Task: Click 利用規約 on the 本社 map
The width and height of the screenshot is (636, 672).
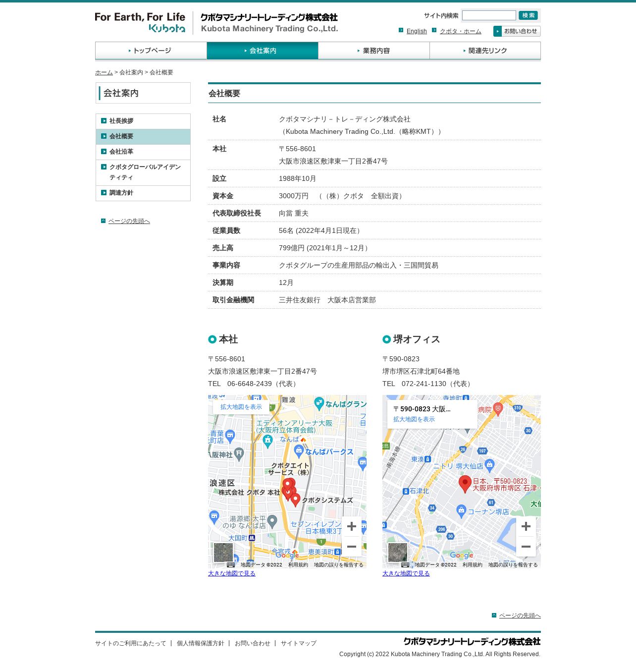Action: [298, 565]
